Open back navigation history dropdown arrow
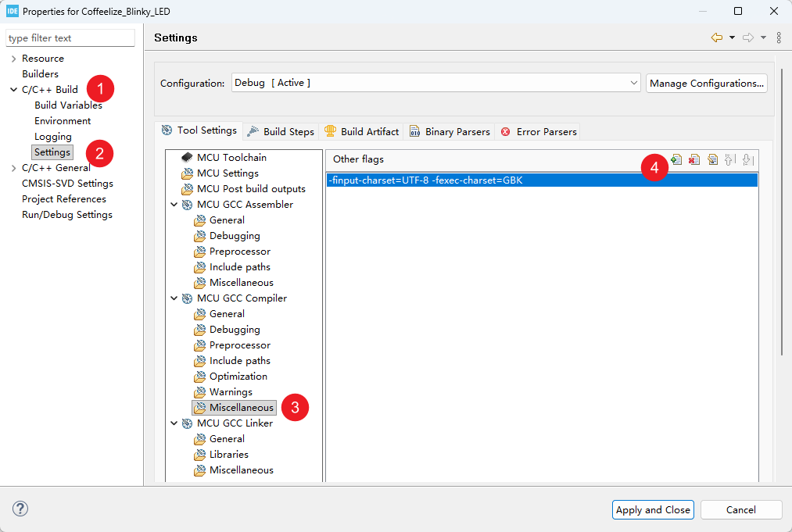The height and width of the screenshot is (532, 792). (732, 37)
